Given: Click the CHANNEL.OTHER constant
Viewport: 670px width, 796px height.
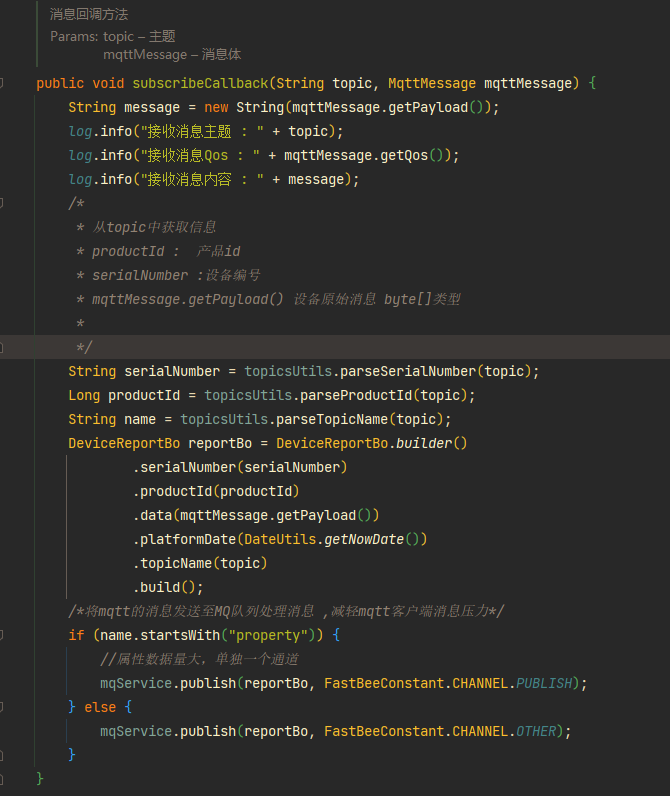Looking at the screenshot, I should coord(504,731).
